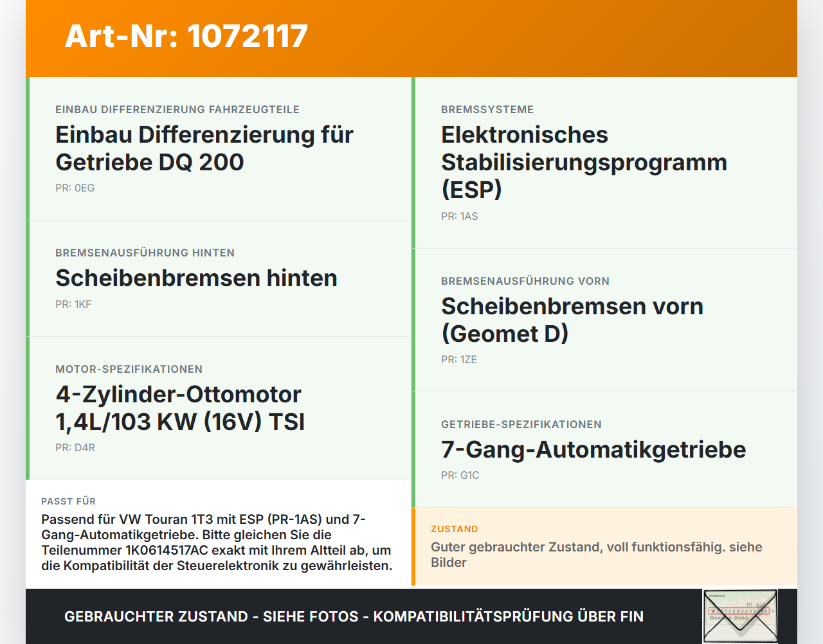Click the Art-Nr: 1072117 heading

pyautogui.click(x=186, y=36)
